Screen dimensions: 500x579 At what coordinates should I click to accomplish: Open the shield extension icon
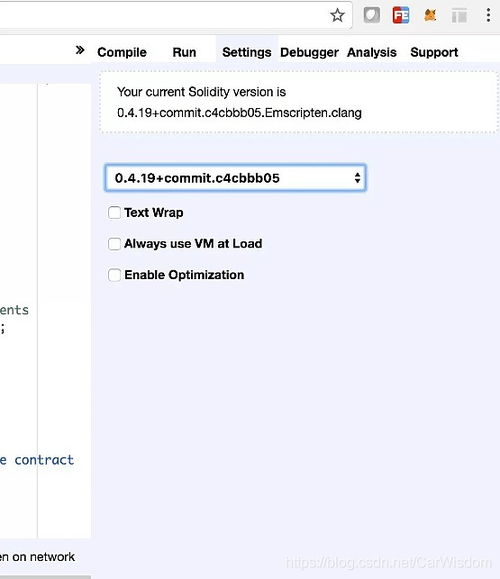click(371, 16)
